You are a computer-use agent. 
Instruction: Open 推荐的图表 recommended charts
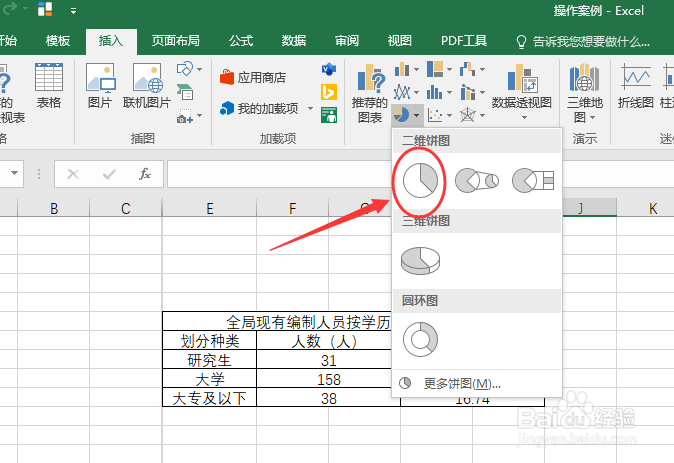tap(370, 92)
